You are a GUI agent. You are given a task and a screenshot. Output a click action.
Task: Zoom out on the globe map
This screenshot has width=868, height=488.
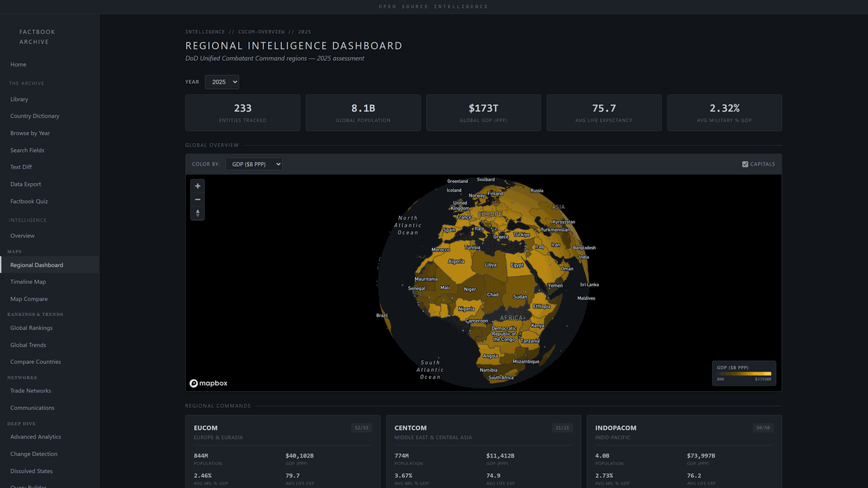[197, 199]
